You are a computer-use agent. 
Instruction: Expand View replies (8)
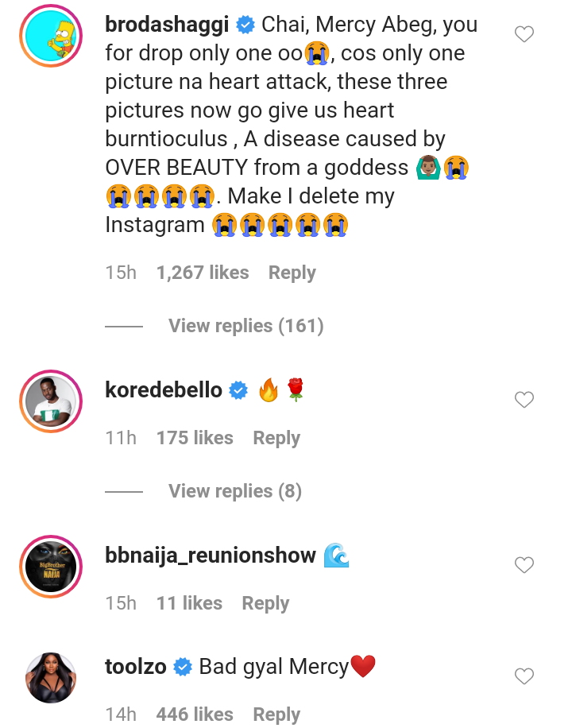click(x=234, y=491)
